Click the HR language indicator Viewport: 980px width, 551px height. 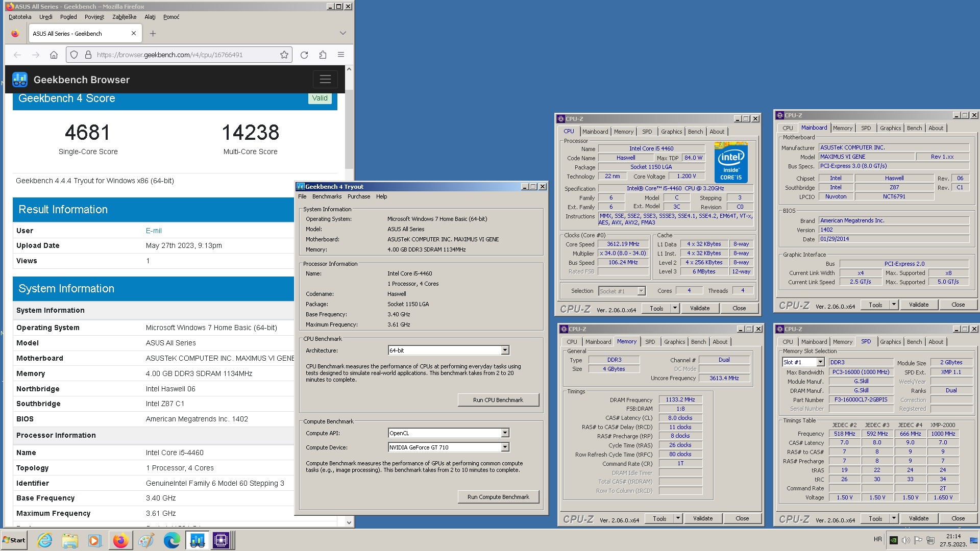click(x=877, y=539)
